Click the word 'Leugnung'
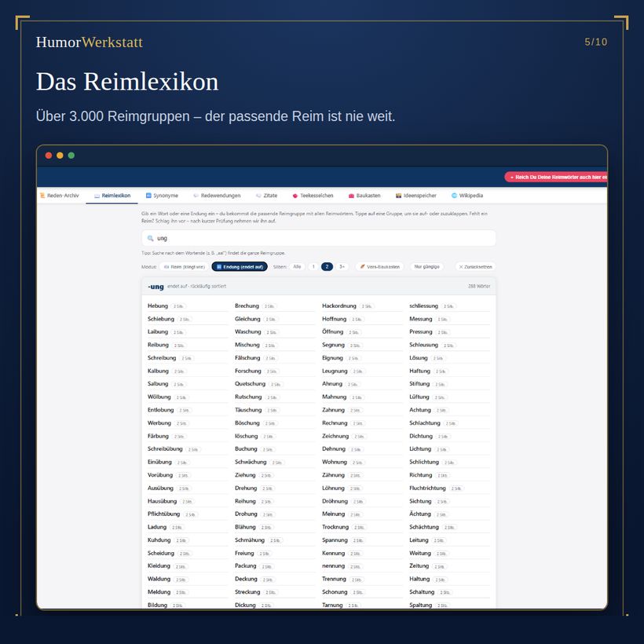644x644 pixels. [x=335, y=371]
